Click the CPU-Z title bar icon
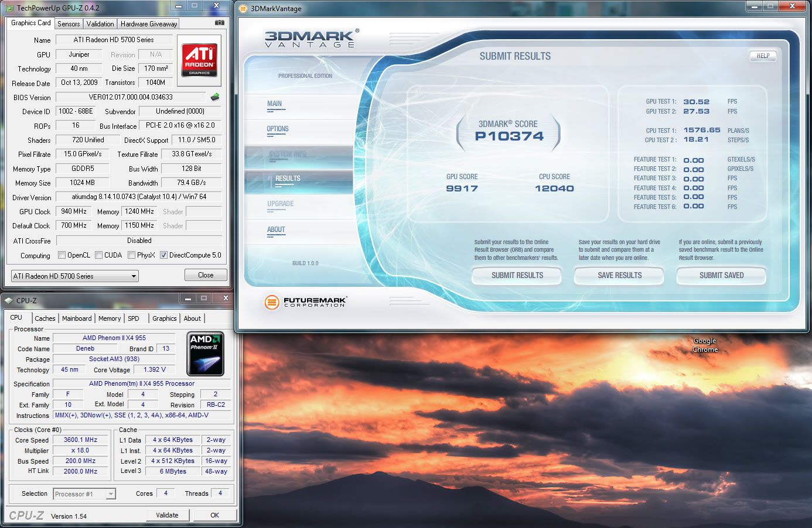 pos(9,300)
